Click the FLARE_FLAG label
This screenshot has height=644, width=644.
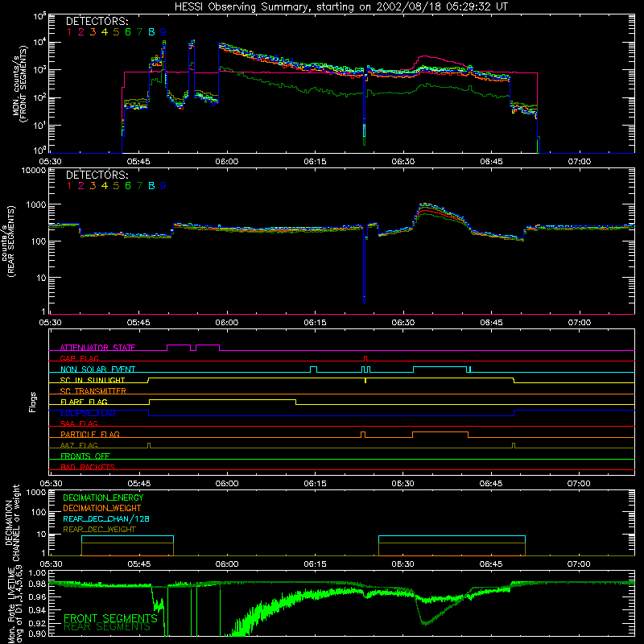pyautogui.click(x=84, y=402)
